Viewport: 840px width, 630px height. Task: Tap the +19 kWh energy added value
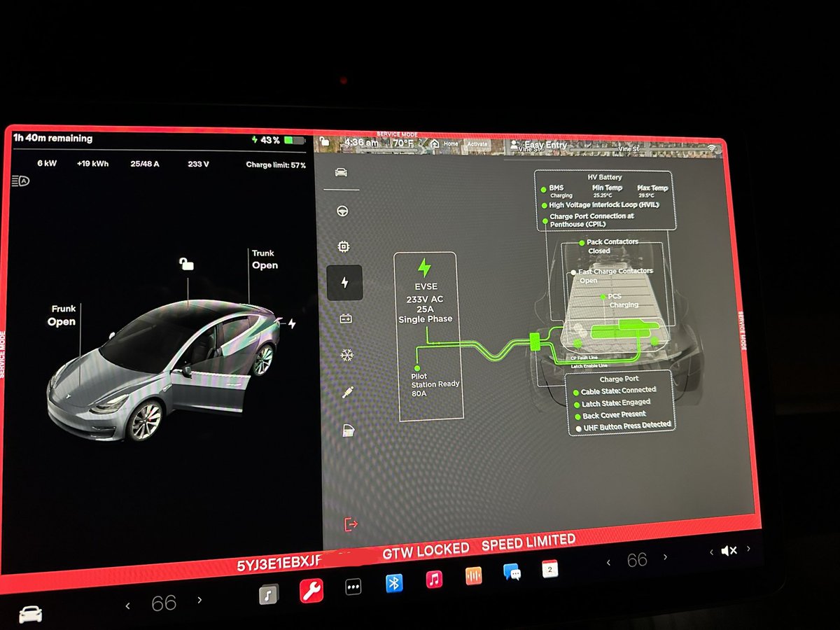pos(93,164)
